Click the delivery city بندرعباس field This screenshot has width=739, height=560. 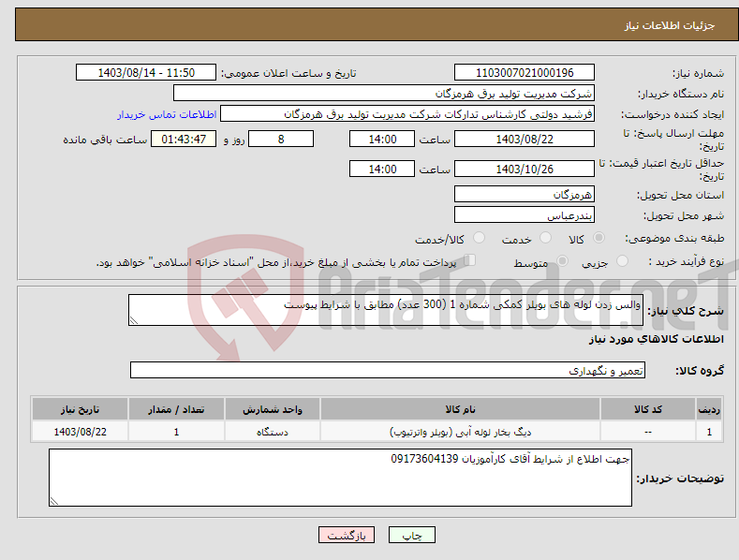click(525, 215)
